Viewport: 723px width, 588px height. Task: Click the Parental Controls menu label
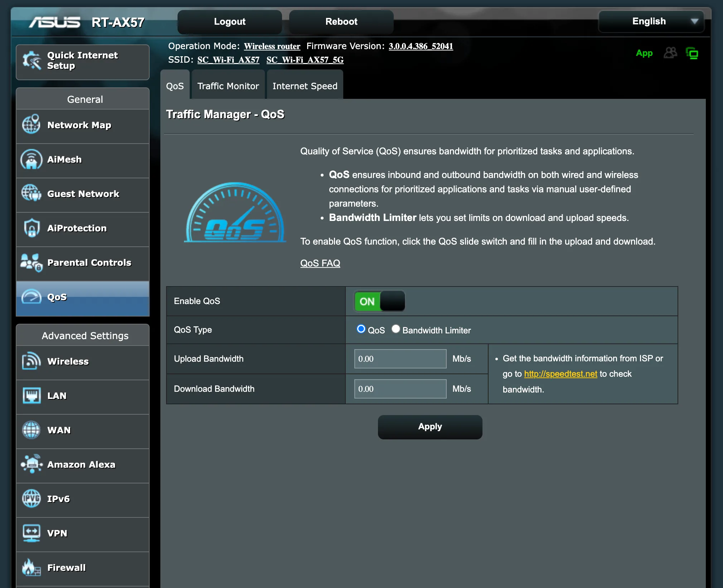[x=89, y=262]
